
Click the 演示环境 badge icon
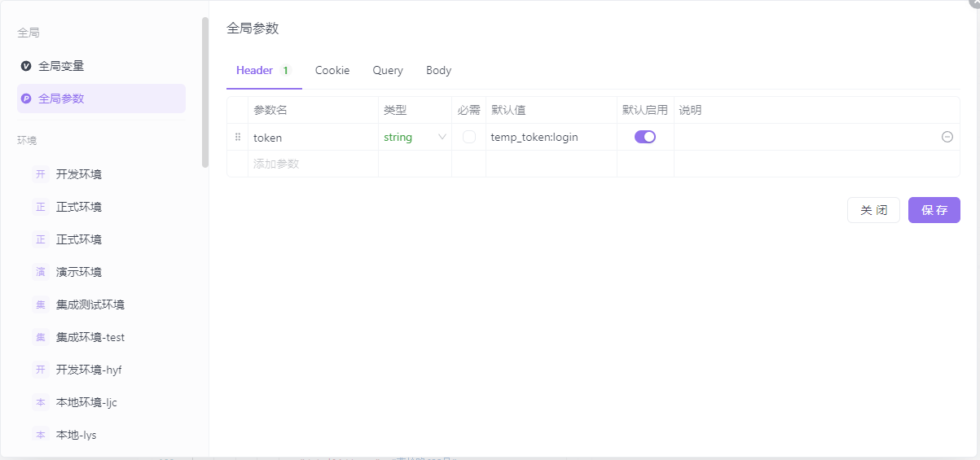(41, 272)
